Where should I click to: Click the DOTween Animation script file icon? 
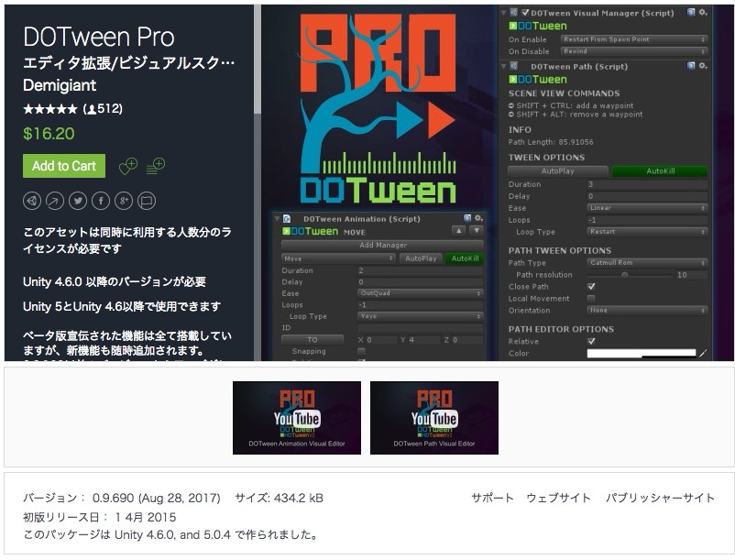(x=287, y=219)
